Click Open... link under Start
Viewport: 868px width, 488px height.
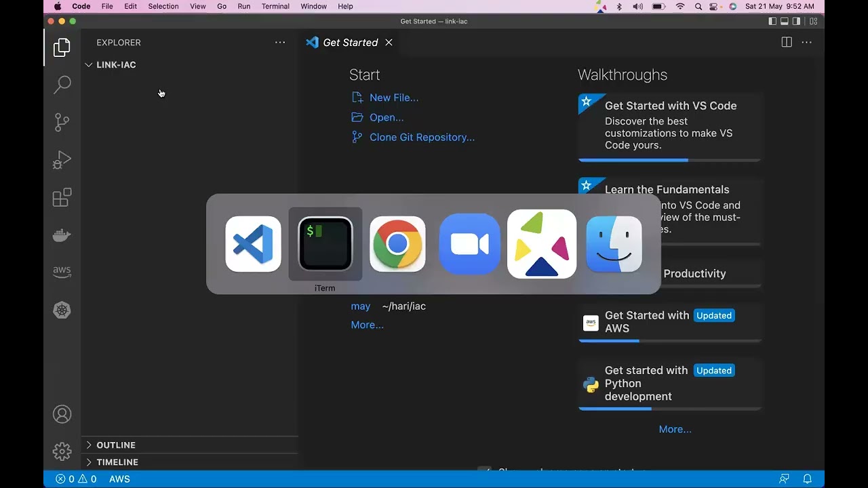click(x=387, y=117)
